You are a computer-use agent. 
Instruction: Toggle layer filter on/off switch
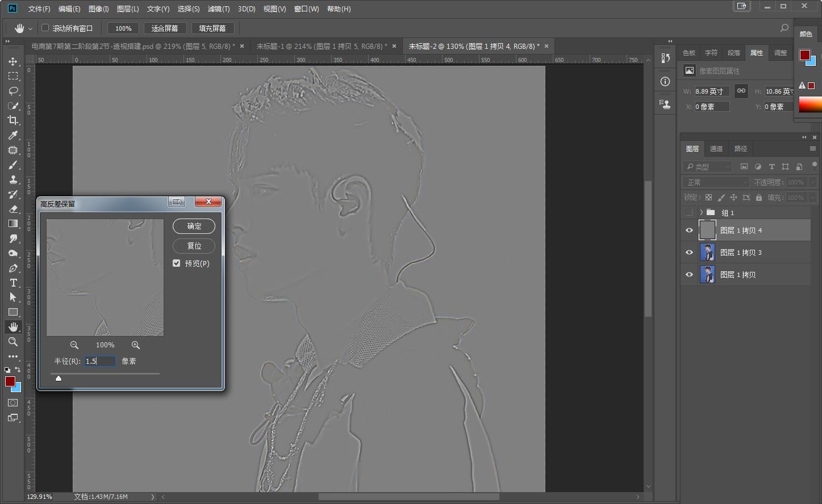[814, 166]
